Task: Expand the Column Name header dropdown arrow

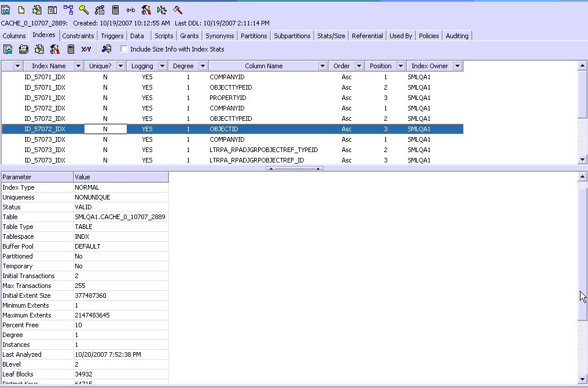Action: [x=322, y=66]
